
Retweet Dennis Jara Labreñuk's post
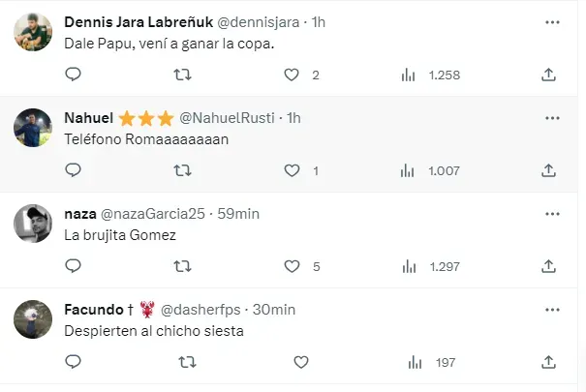(x=182, y=75)
